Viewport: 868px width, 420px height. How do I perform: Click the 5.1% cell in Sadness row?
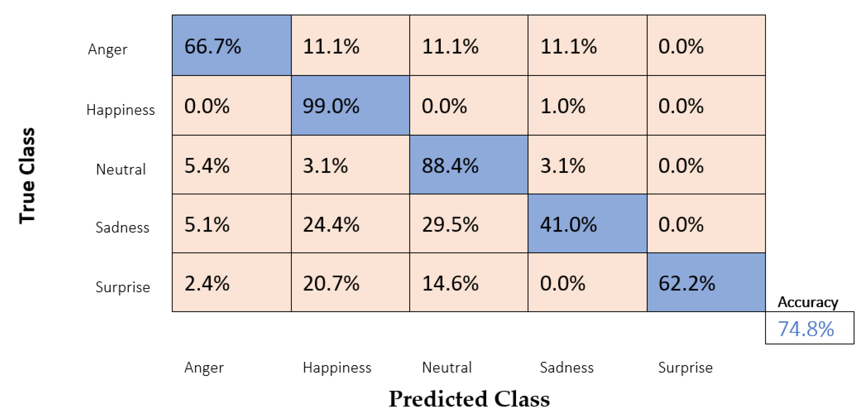(232, 223)
